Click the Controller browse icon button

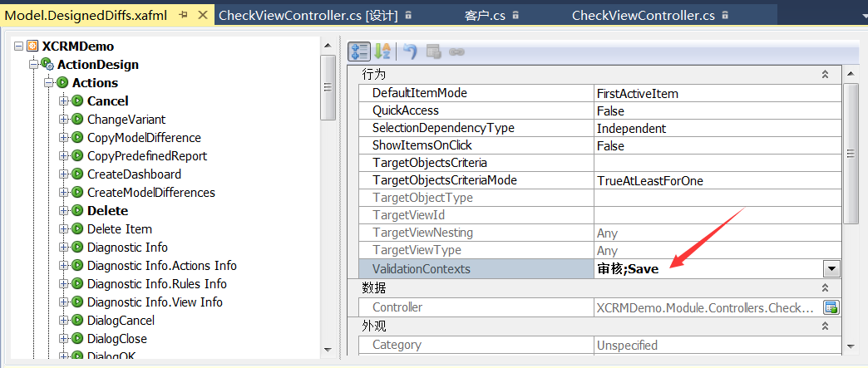point(831,307)
